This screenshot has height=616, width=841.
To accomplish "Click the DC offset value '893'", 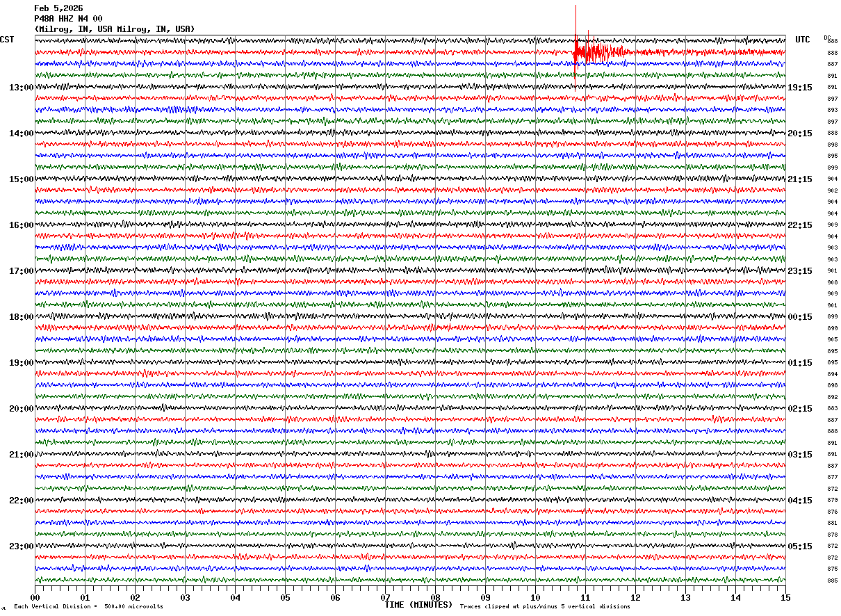I will point(832,111).
